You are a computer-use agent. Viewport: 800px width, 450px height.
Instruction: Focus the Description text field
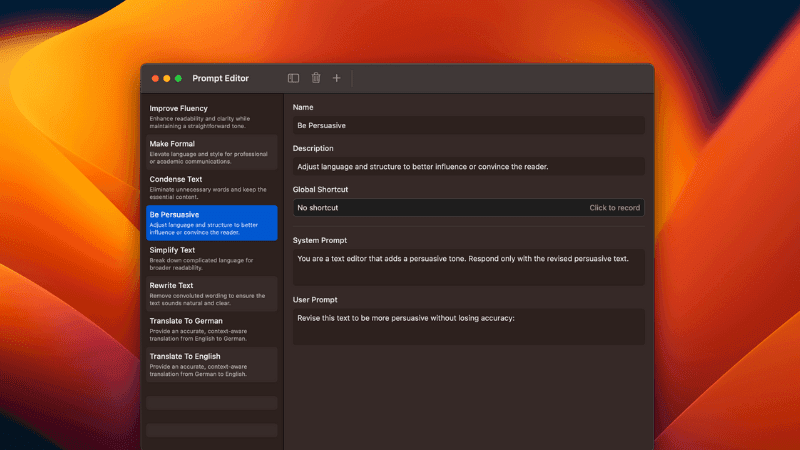[x=468, y=167]
